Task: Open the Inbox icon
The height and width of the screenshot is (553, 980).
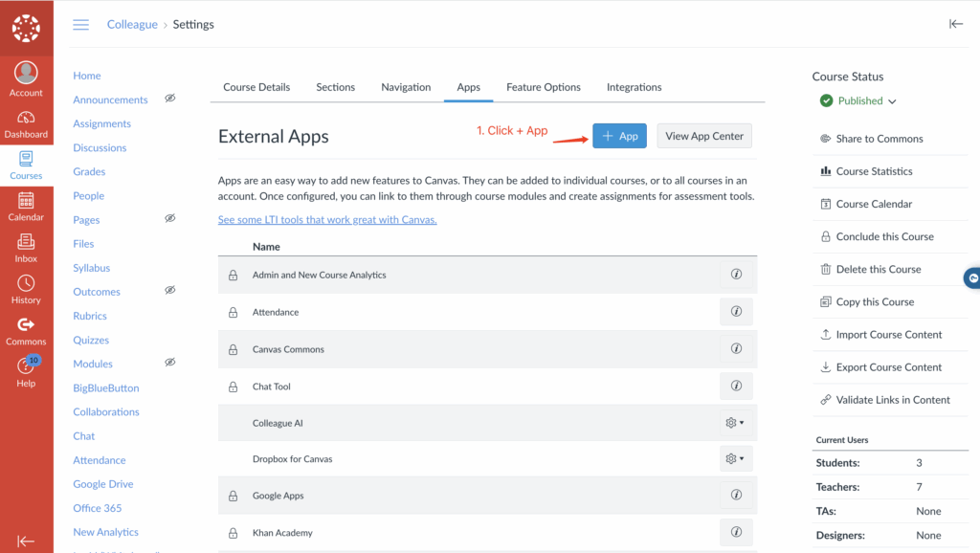Action: 26,248
